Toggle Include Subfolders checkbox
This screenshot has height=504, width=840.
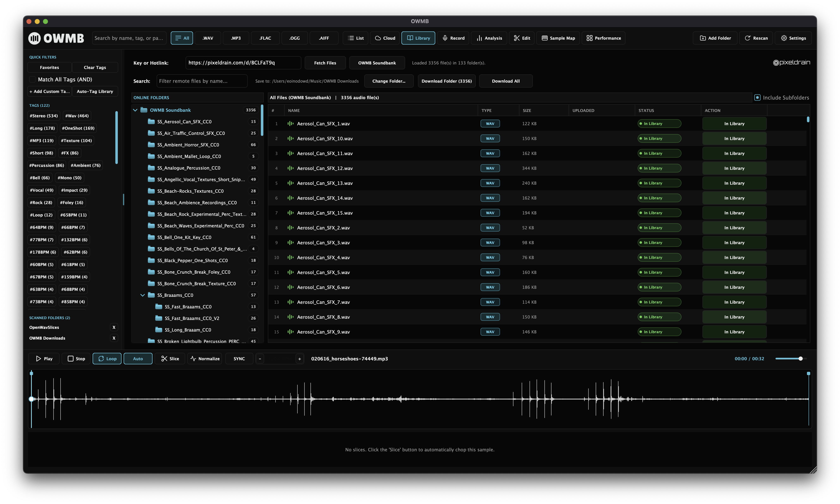click(758, 97)
